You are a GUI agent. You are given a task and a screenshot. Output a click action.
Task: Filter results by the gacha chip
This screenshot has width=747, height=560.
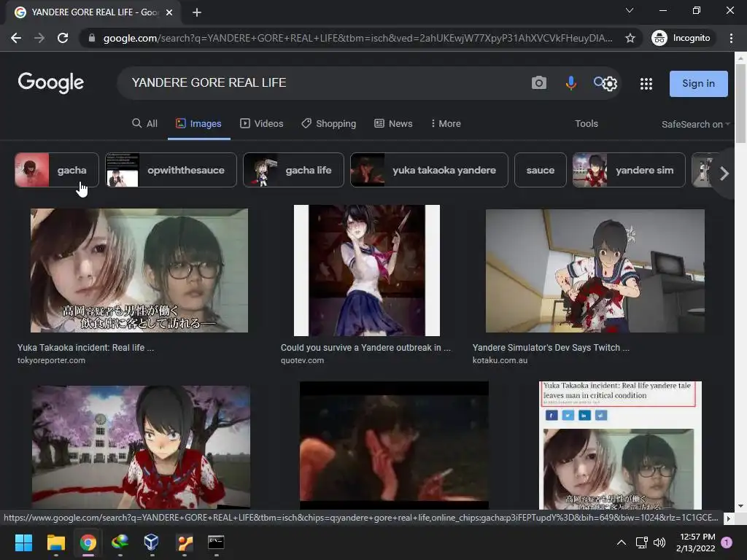[x=57, y=170]
